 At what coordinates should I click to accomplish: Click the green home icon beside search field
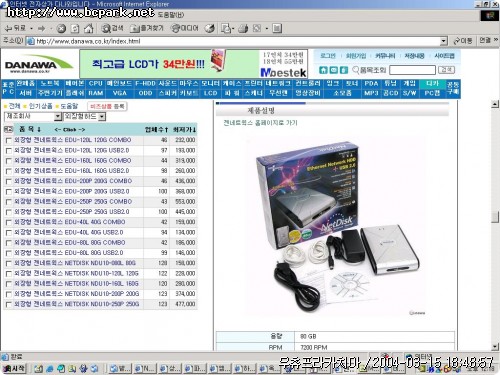[323, 70]
